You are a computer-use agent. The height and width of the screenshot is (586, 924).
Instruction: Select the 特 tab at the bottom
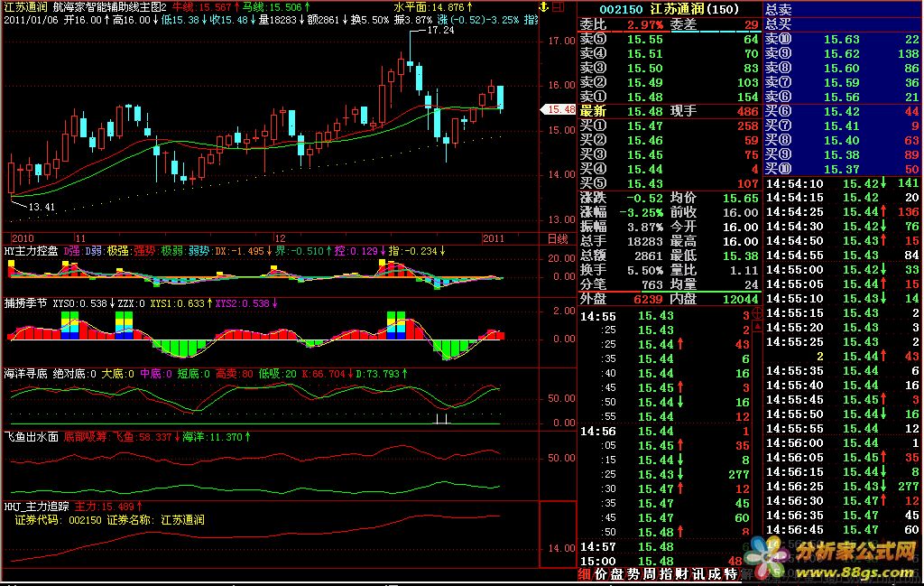pyautogui.click(x=731, y=573)
